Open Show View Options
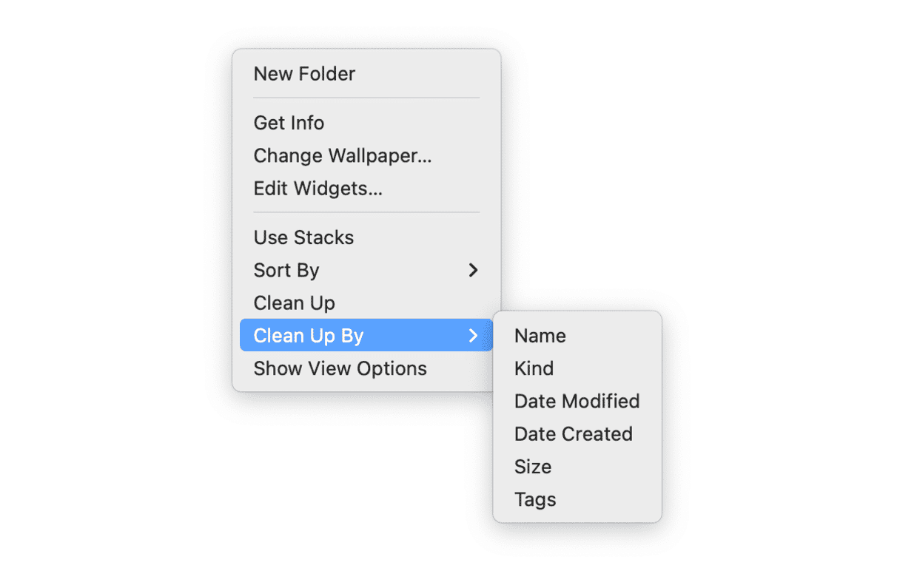The image size is (900, 588). pos(340,368)
